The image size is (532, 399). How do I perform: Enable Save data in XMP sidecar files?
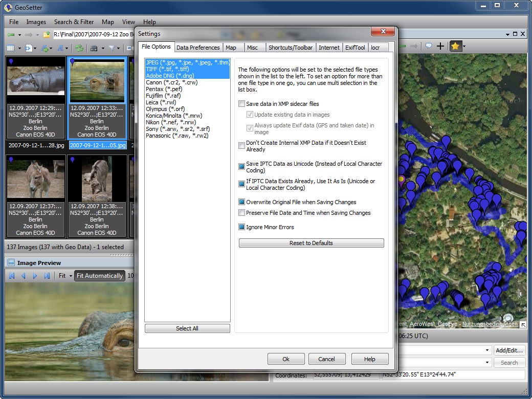pos(242,104)
